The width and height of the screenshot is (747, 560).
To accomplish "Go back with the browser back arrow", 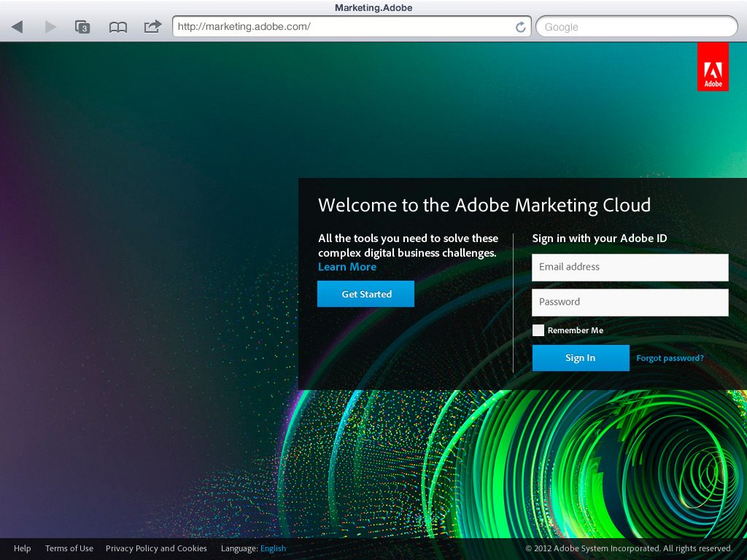I will click(x=18, y=27).
